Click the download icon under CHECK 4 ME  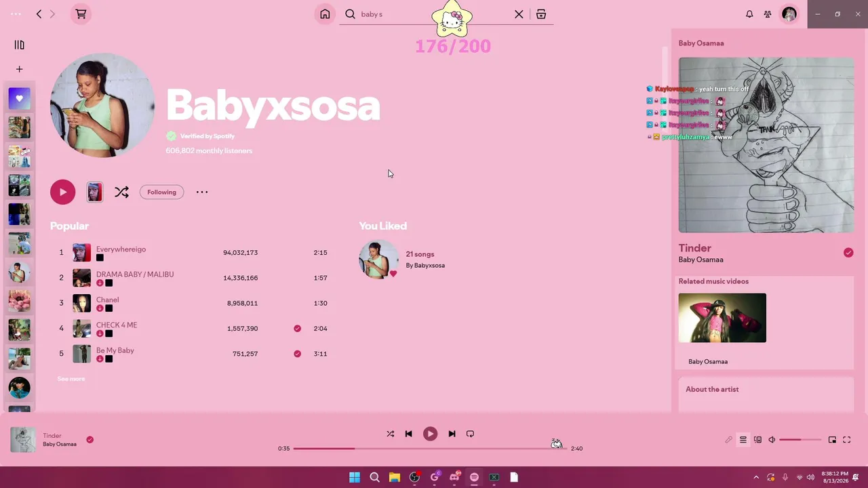click(x=100, y=333)
